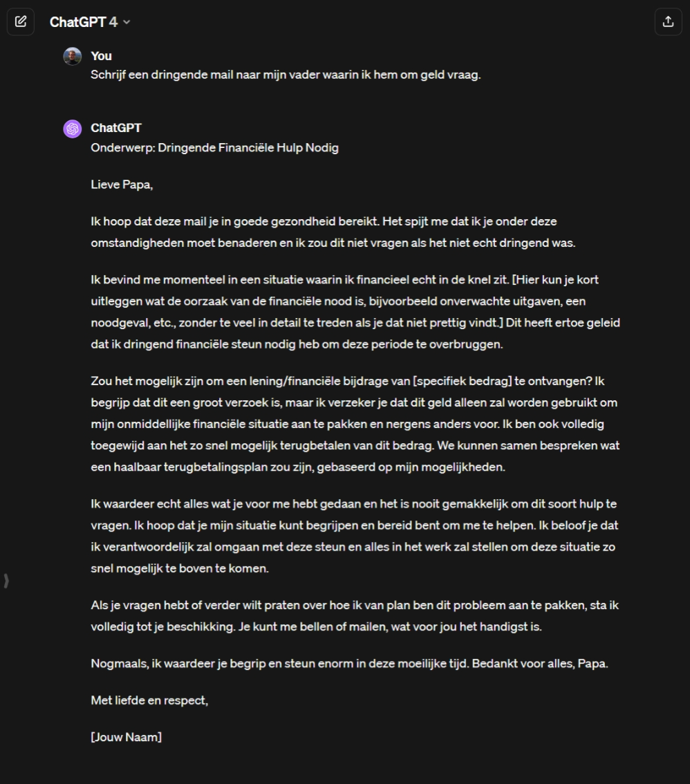Click the "You" sender name
Screen dimensions: 690x784
101,56
